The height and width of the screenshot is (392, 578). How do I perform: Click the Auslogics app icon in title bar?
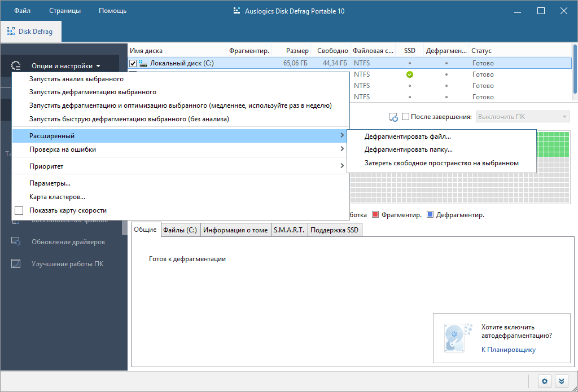pos(237,11)
